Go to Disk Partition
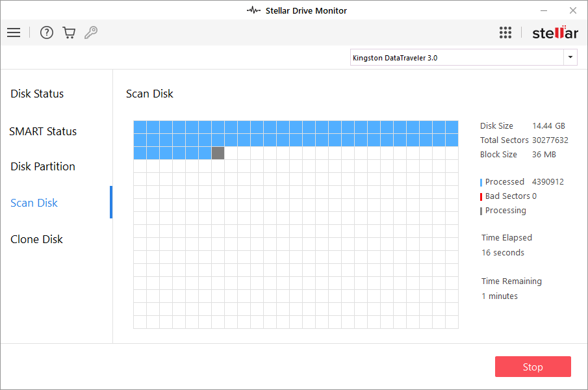This screenshot has height=390, width=588. click(x=43, y=166)
